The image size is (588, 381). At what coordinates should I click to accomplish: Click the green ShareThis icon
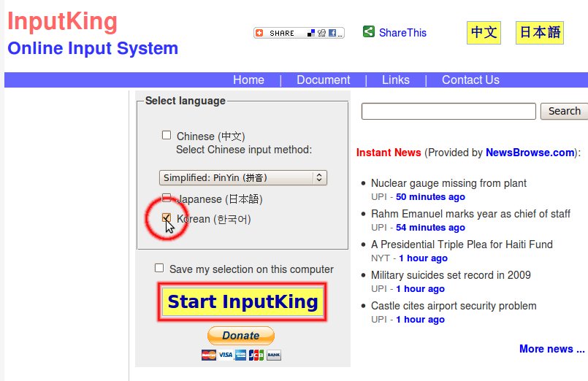click(369, 31)
